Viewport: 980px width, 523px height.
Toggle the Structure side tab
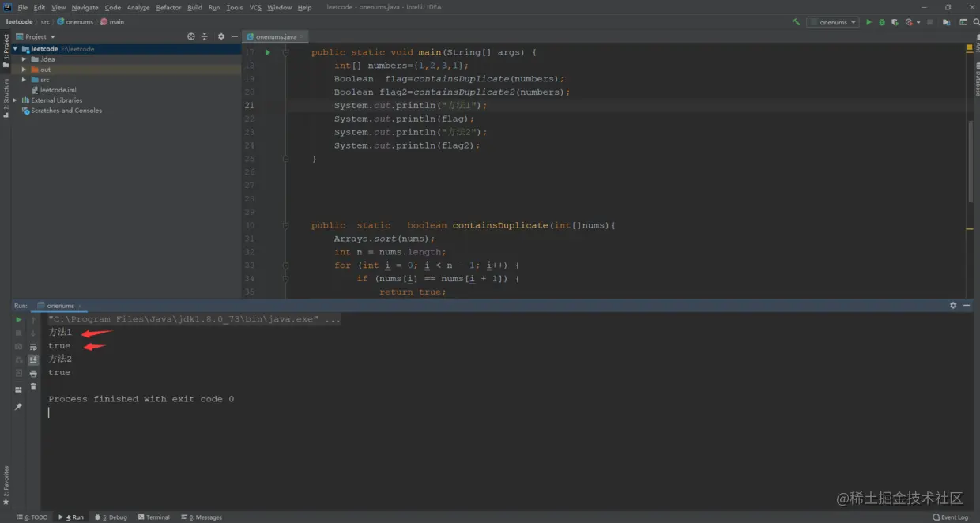(x=6, y=98)
